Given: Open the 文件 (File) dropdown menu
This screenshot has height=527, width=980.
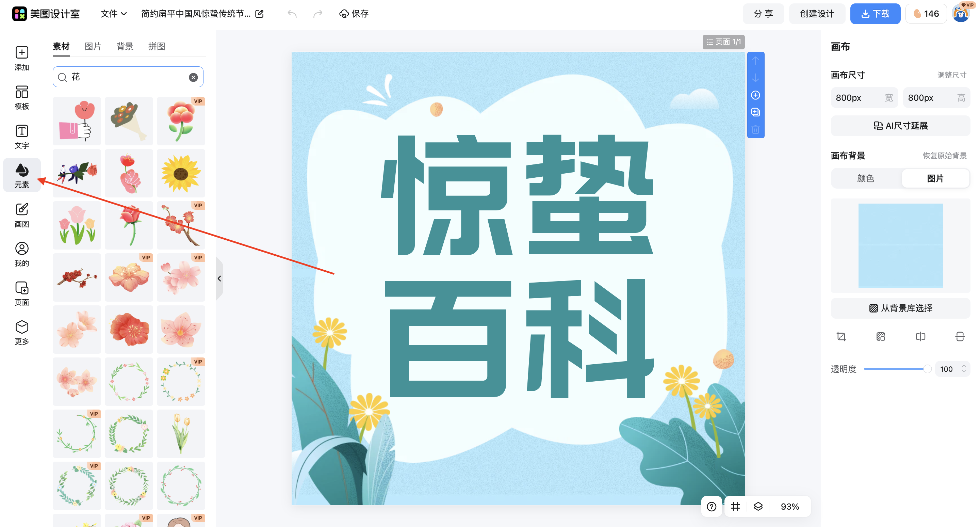Looking at the screenshot, I should pos(113,14).
